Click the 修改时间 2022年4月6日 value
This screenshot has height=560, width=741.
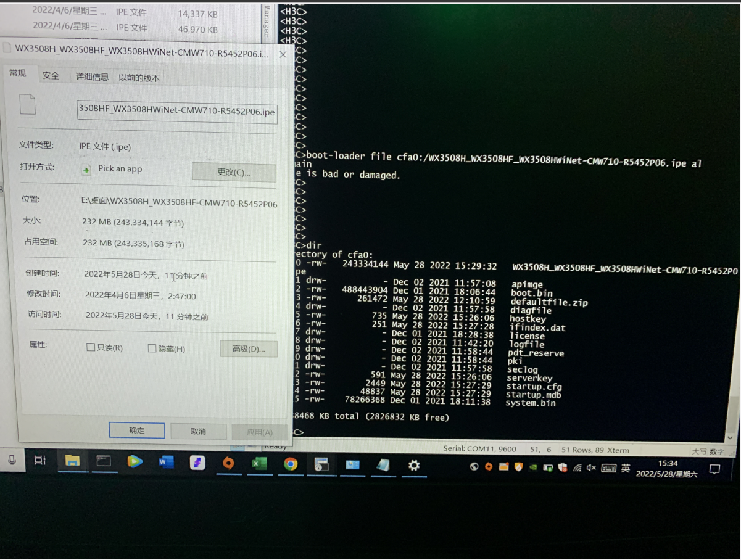tap(140, 295)
